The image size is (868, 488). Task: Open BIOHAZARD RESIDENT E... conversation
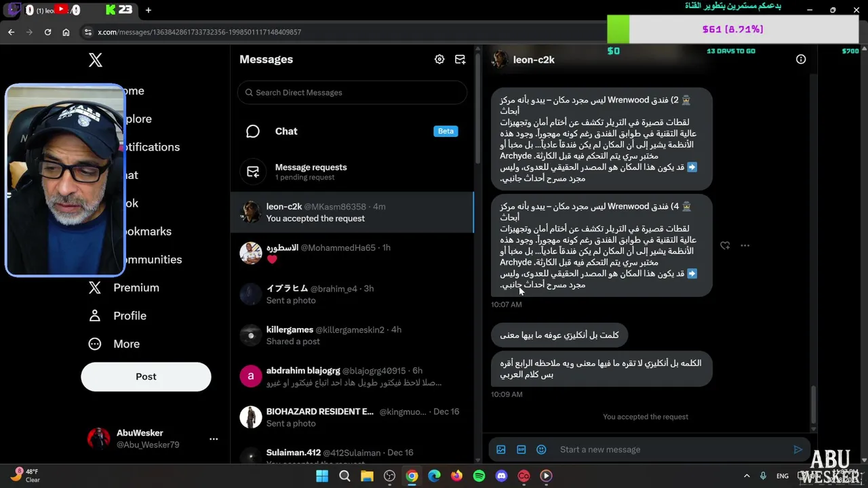(352, 418)
